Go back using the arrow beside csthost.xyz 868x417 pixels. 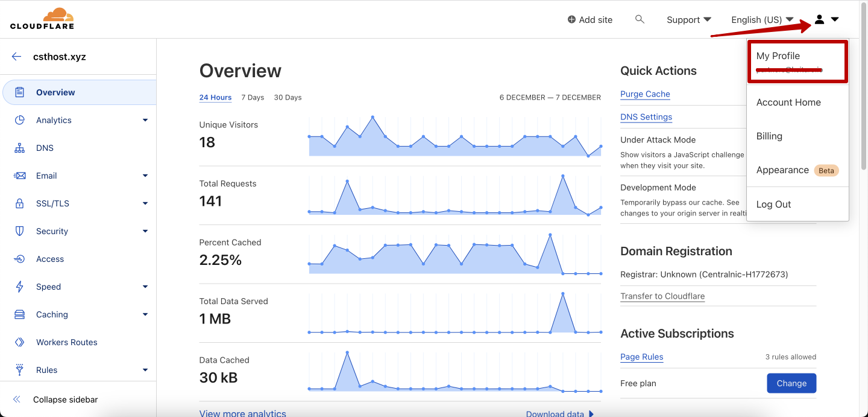(x=16, y=57)
